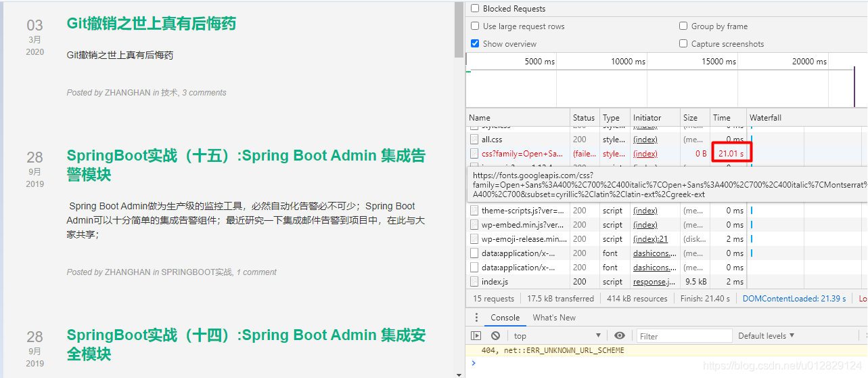Show the console sidebar
The width and height of the screenshot is (868, 378).
click(x=476, y=336)
